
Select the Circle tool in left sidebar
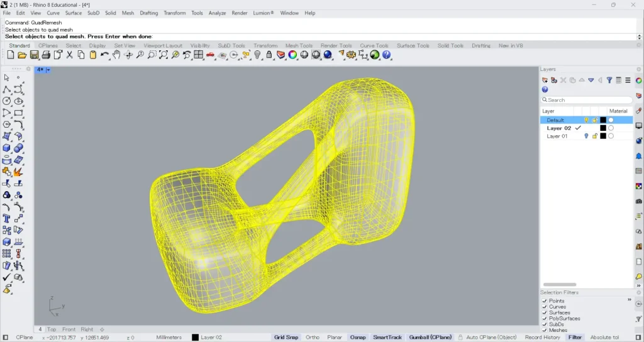coord(6,101)
